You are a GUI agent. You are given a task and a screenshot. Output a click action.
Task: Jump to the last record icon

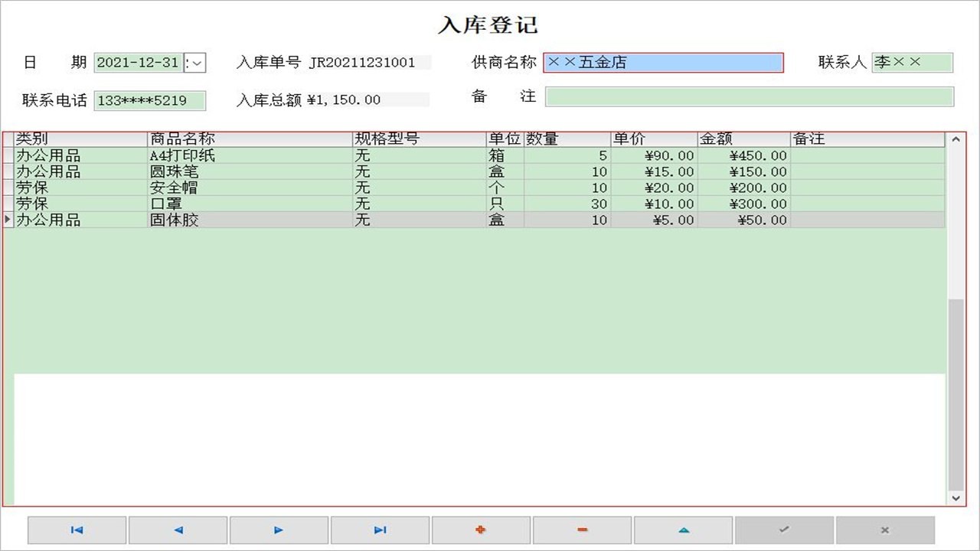click(379, 530)
